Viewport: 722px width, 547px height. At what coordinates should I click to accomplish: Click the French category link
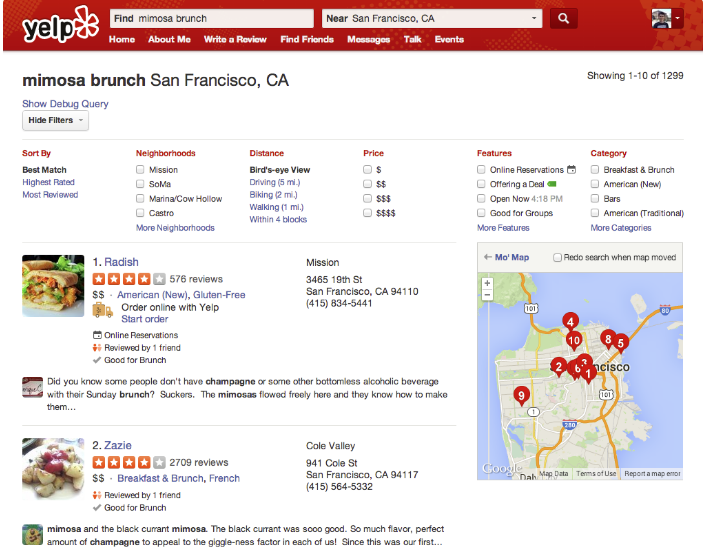(x=225, y=478)
